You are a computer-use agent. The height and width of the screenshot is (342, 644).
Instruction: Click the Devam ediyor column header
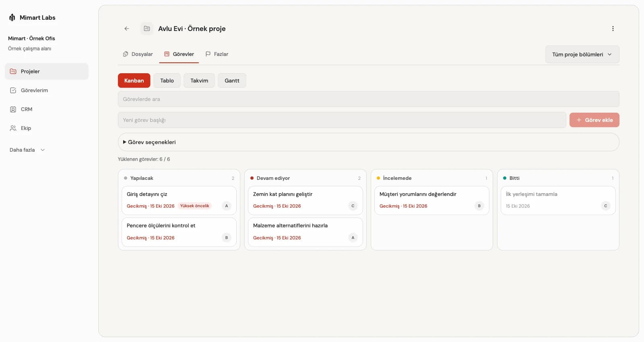click(305, 178)
